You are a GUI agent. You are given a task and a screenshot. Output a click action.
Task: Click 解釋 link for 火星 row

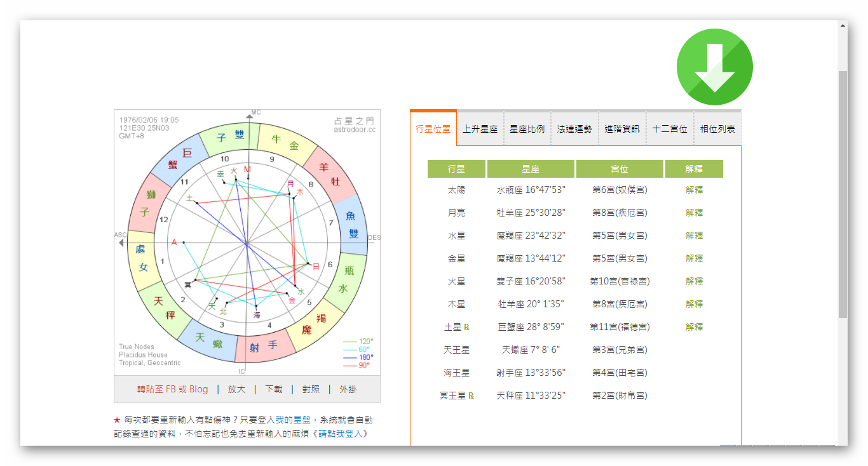(x=695, y=281)
